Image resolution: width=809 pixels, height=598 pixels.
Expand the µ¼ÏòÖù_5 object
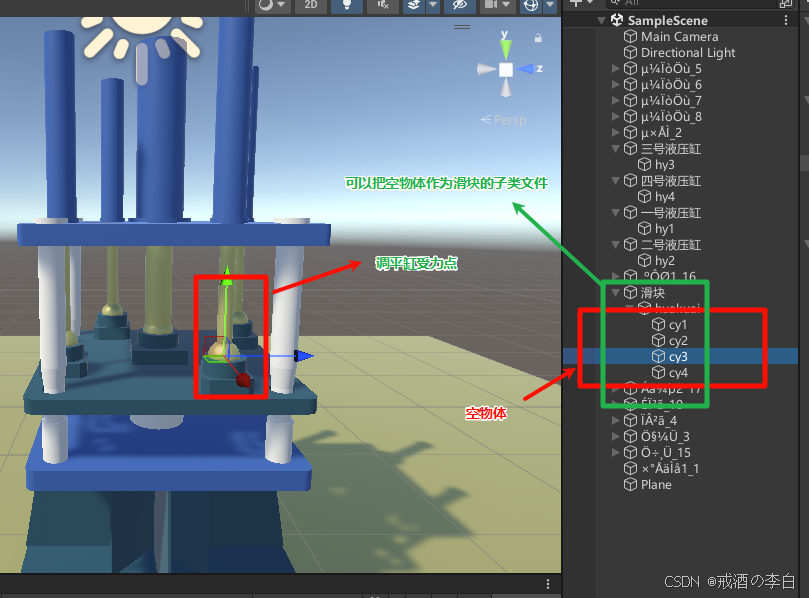tap(615, 68)
